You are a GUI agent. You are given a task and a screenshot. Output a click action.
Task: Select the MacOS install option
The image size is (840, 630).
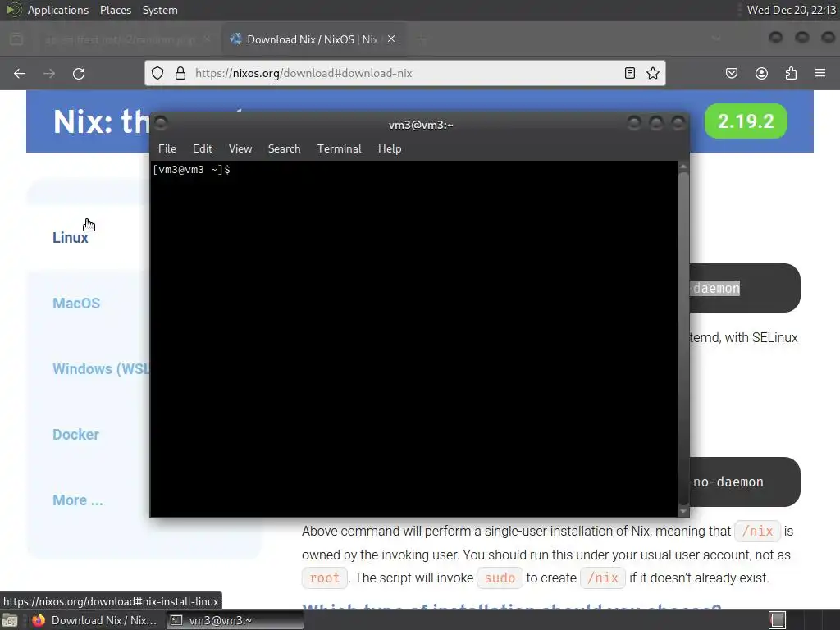tap(76, 304)
